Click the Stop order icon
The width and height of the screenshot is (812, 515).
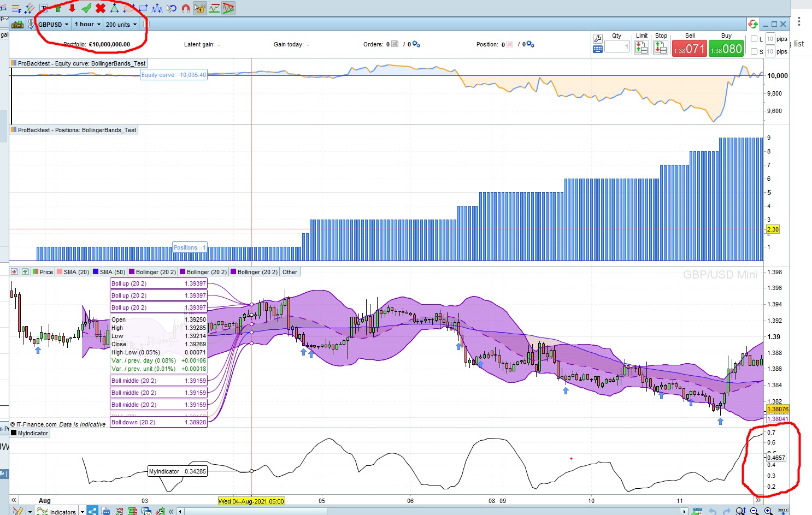click(661, 48)
